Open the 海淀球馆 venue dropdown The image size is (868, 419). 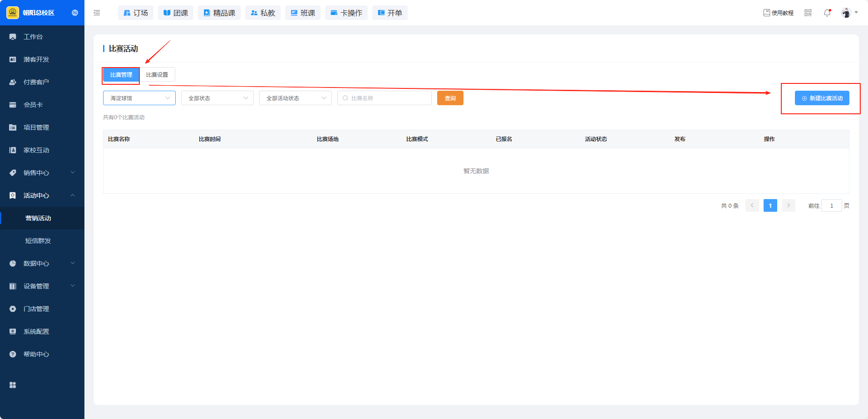click(x=139, y=98)
